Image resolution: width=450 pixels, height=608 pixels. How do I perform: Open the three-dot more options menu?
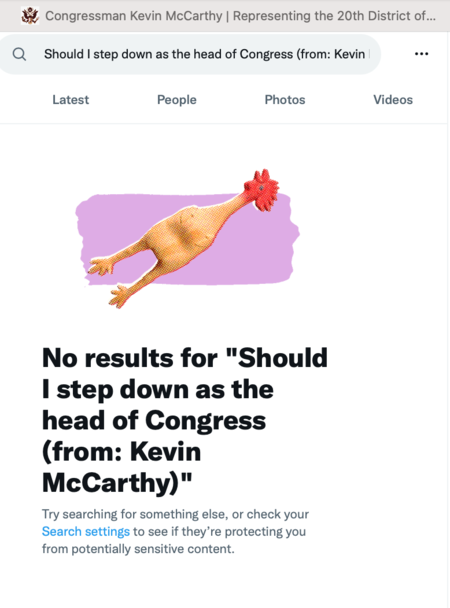[421, 54]
